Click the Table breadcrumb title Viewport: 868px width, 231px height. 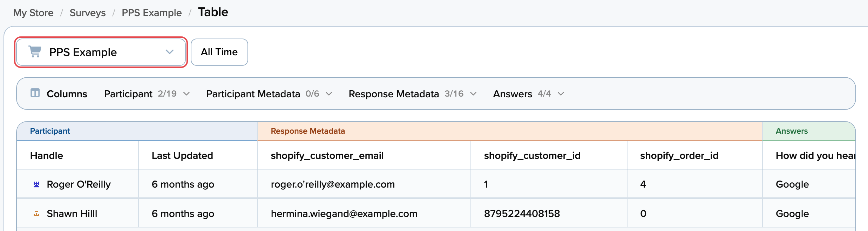point(213,12)
